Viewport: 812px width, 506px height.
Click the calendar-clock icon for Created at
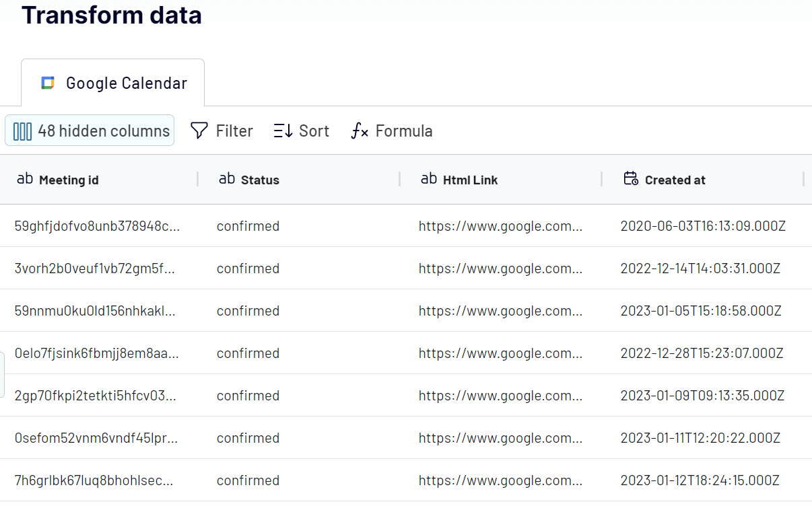point(631,178)
